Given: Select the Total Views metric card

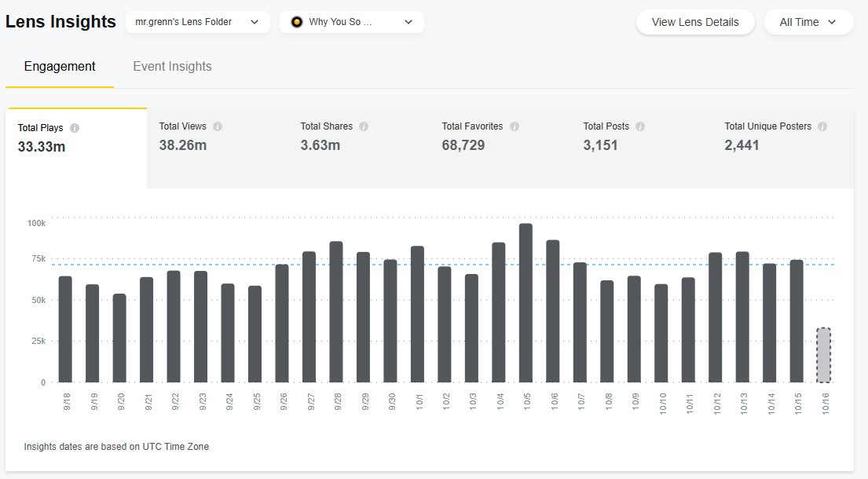Looking at the screenshot, I should (218, 147).
